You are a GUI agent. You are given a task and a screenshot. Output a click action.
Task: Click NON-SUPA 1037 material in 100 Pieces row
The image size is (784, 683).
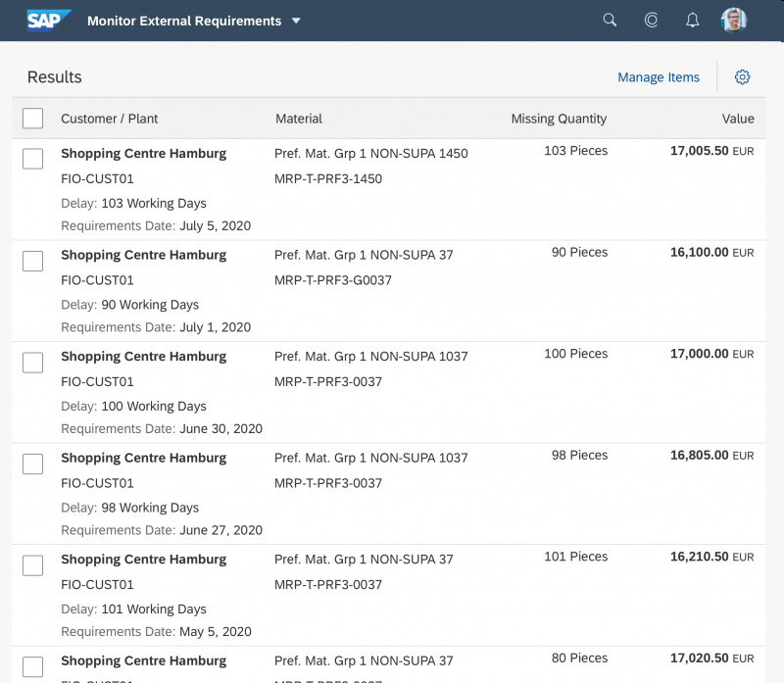(x=371, y=357)
